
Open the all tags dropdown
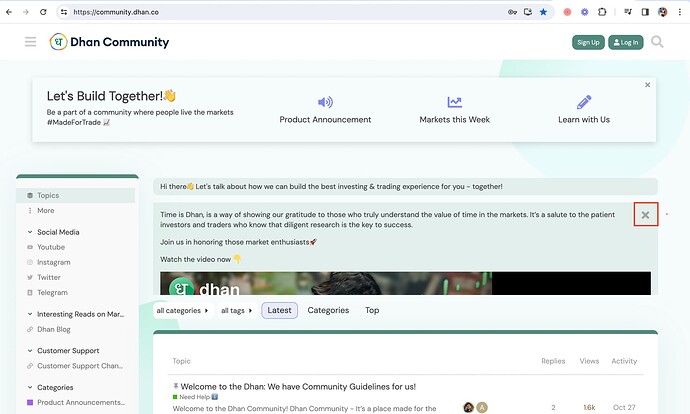pos(236,311)
